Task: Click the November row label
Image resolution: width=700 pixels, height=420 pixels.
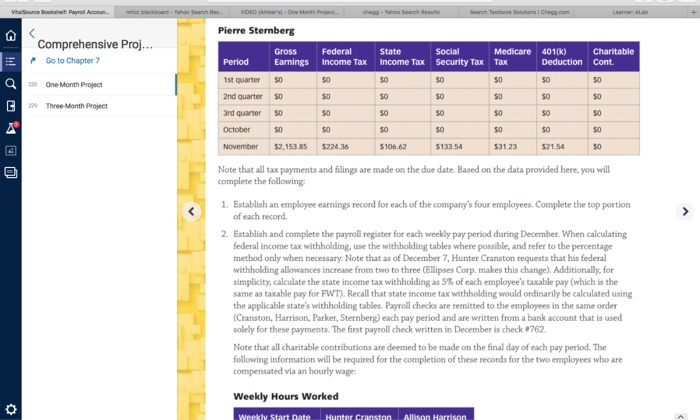Action: (x=241, y=146)
